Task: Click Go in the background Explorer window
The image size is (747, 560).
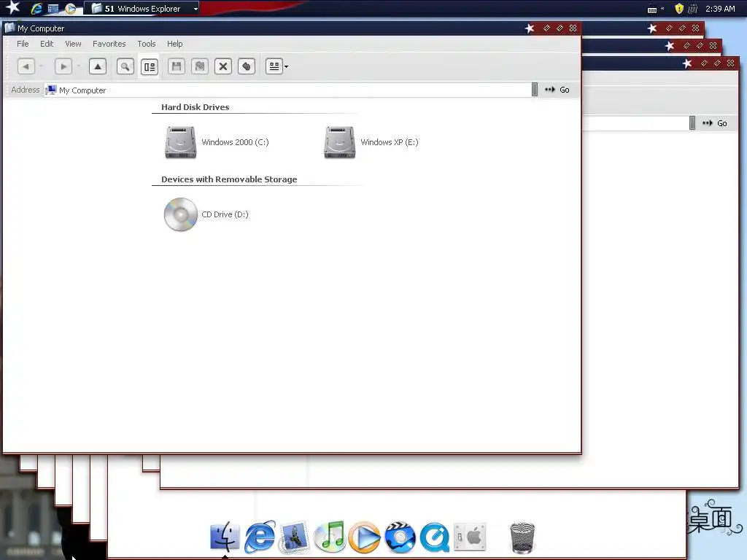Action: (x=715, y=123)
